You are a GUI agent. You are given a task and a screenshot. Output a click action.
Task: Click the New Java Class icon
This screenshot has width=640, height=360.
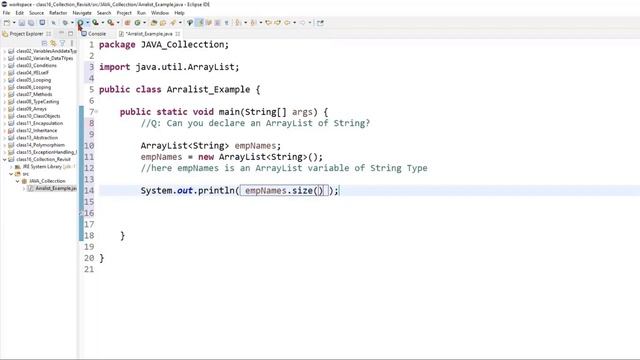[x=138, y=23]
